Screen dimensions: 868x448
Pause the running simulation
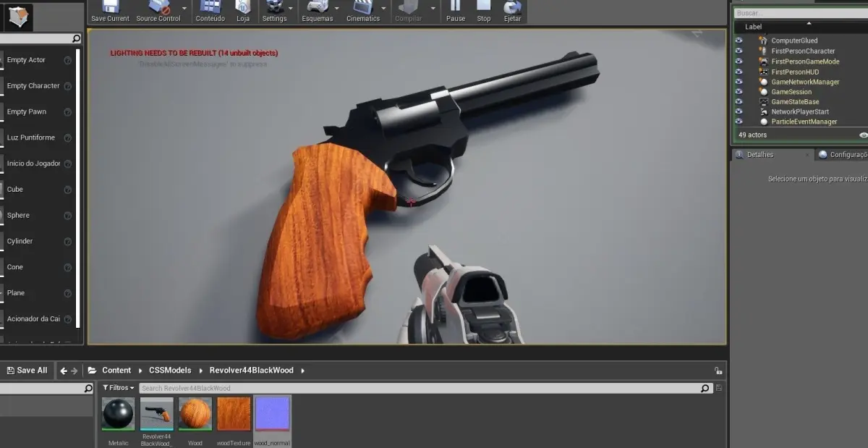pos(456,10)
